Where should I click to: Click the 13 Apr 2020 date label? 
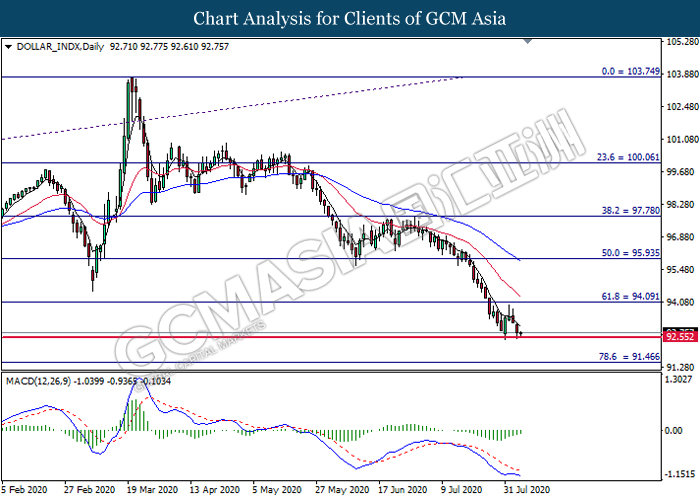[x=215, y=490]
